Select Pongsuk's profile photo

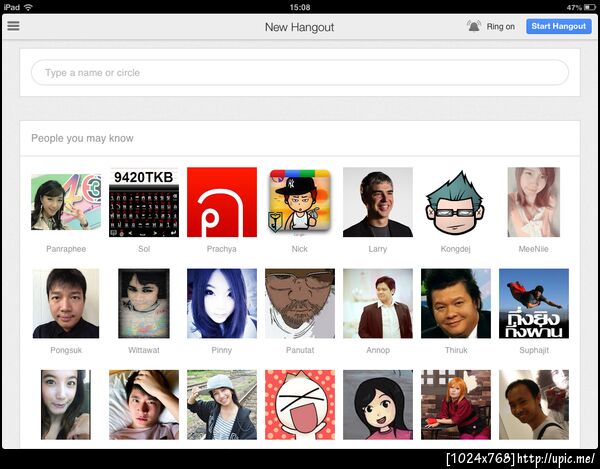[66, 303]
